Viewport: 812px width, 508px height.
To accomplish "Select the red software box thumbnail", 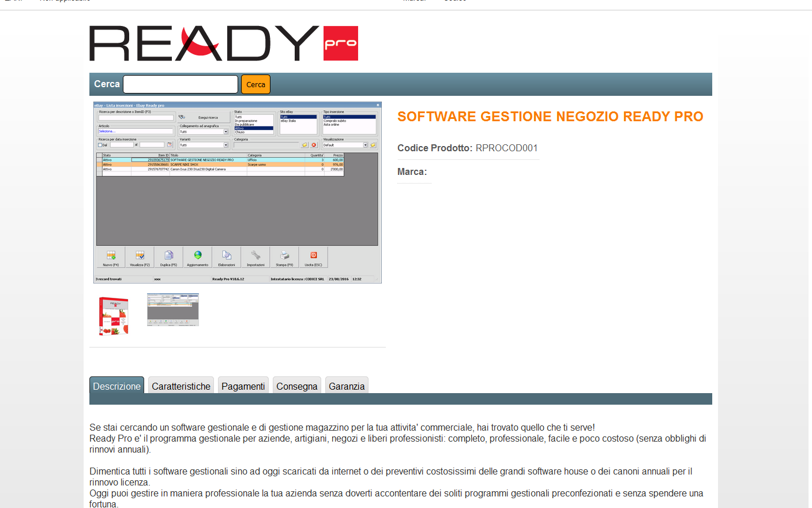I will pos(114,315).
